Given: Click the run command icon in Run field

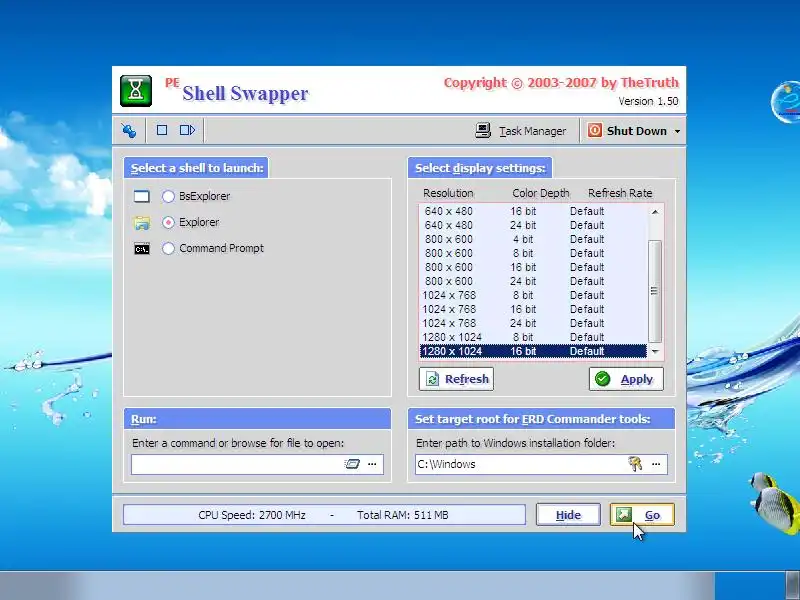Looking at the screenshot, I should click(352, 464).
